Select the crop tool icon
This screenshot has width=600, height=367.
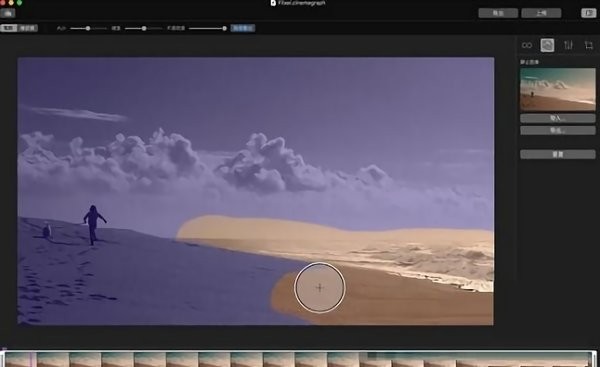point(589,46)
